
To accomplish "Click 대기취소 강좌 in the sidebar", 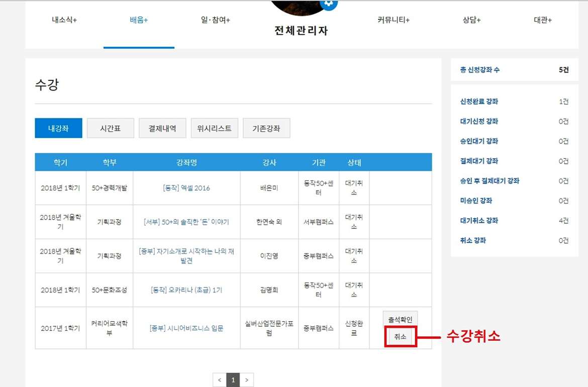I will coord(479,221).
